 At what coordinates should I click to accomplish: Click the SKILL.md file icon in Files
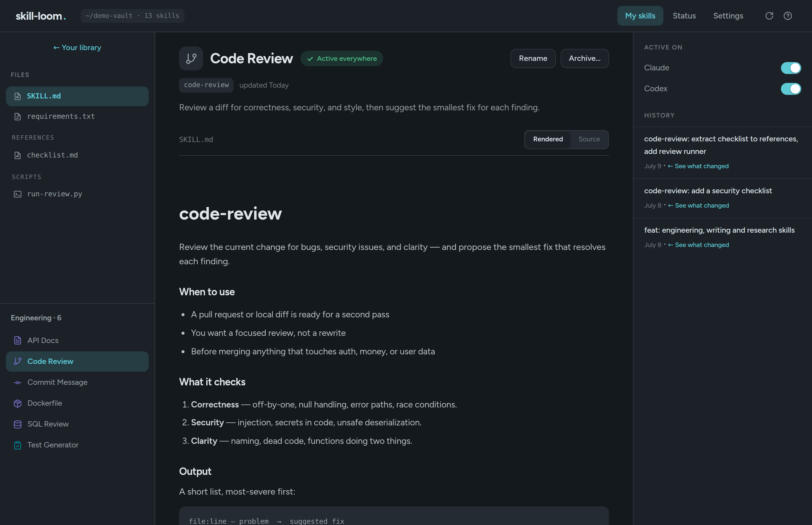coord(18,96)
